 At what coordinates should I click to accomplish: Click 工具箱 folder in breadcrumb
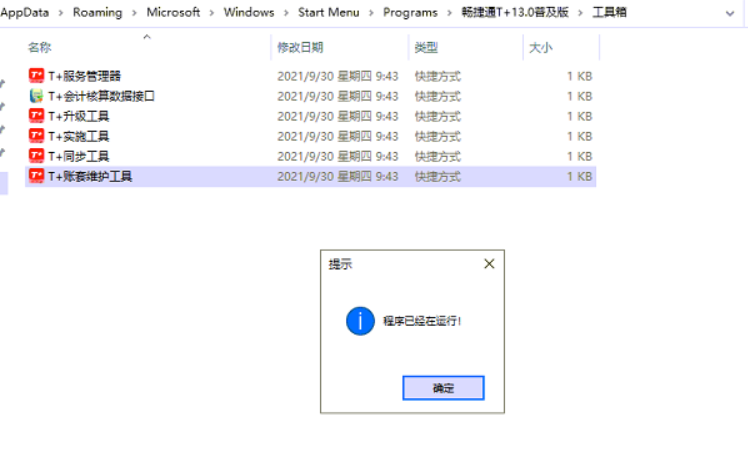(609, 12)
